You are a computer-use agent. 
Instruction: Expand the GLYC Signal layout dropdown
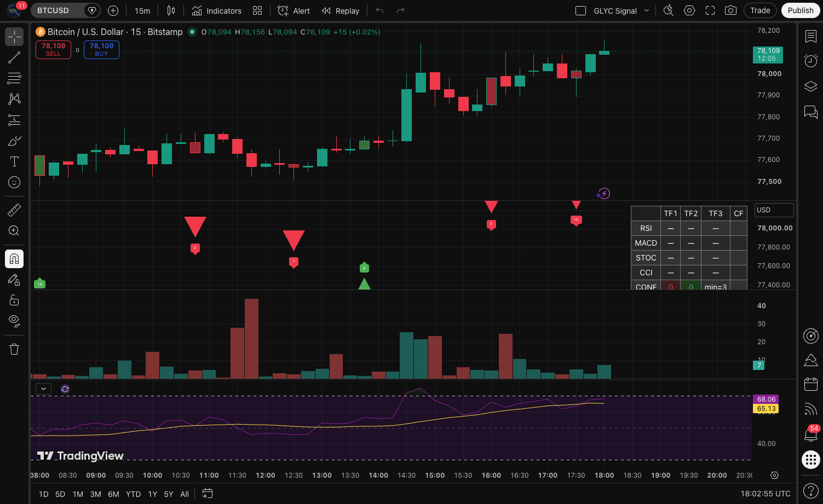[647, 10]
